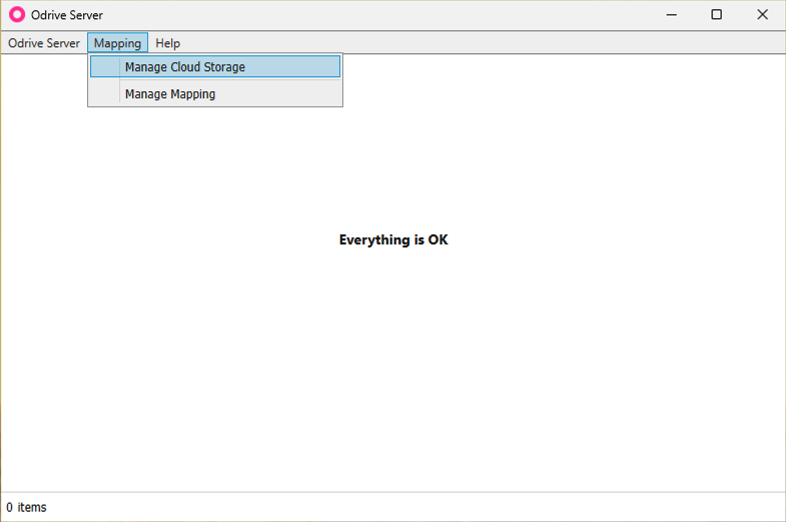The width and height of the screenshot is (786, 522).
Task: Choose Manage Mapping entry
Action: tap(215, 94)
